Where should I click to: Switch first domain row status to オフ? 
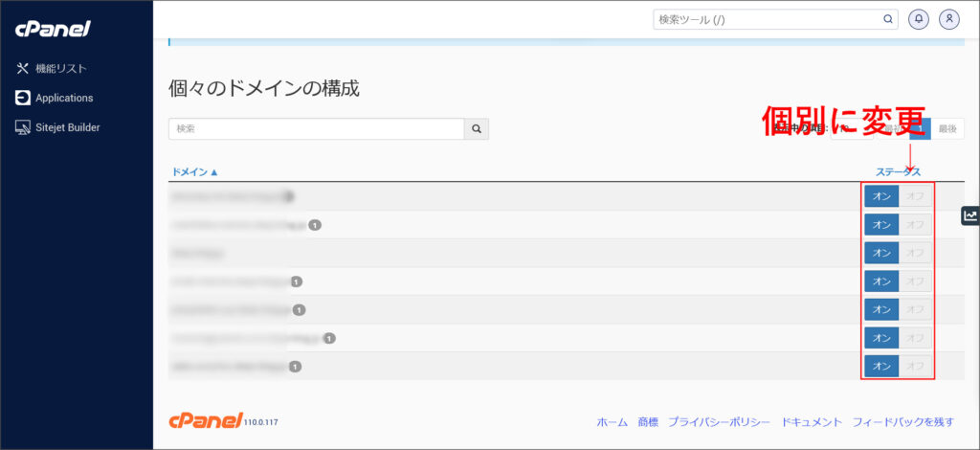coord(915,196)
